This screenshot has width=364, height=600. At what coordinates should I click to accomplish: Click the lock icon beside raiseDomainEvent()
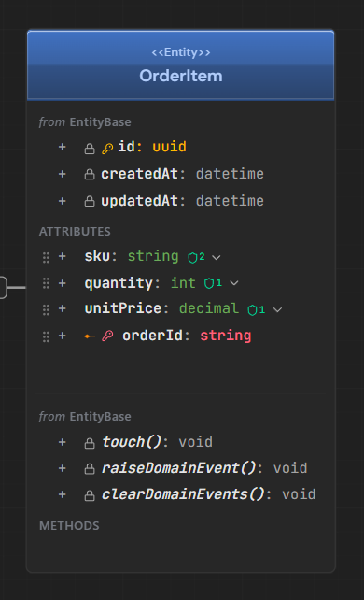click(90, 469)
